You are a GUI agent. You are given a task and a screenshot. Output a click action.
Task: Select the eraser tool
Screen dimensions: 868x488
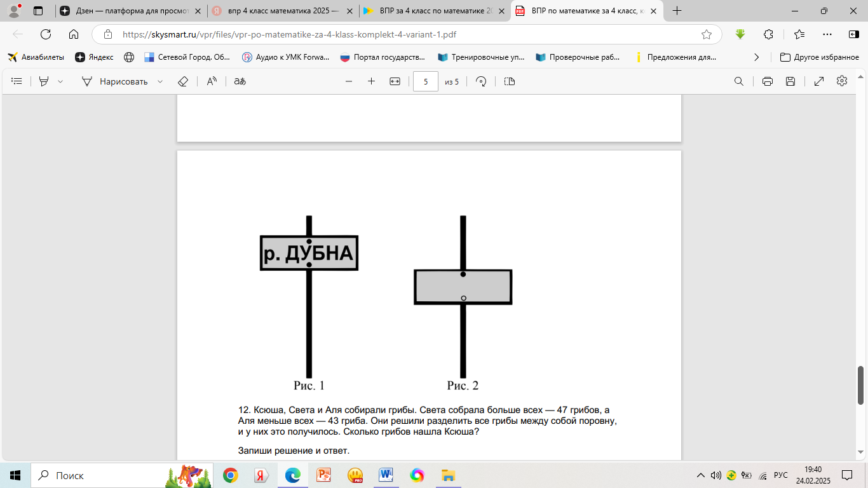pyautogui.click(x=183, y=81)
